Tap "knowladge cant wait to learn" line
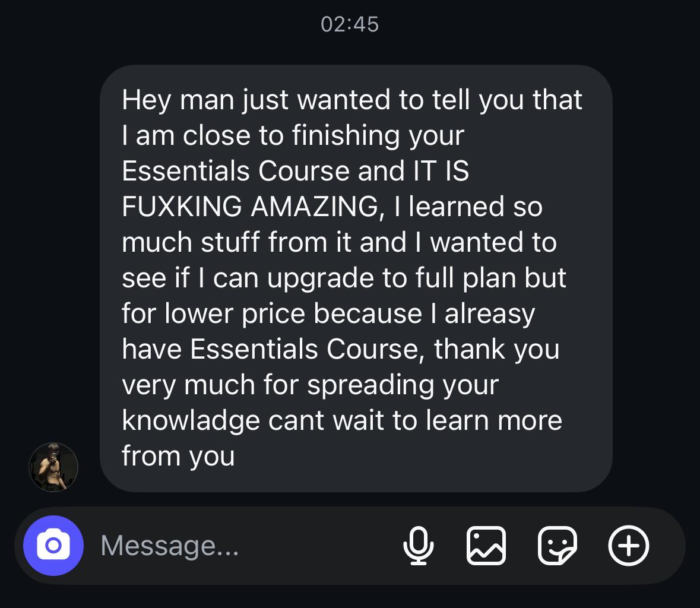 pyautogui.click(x=342, y=420)
